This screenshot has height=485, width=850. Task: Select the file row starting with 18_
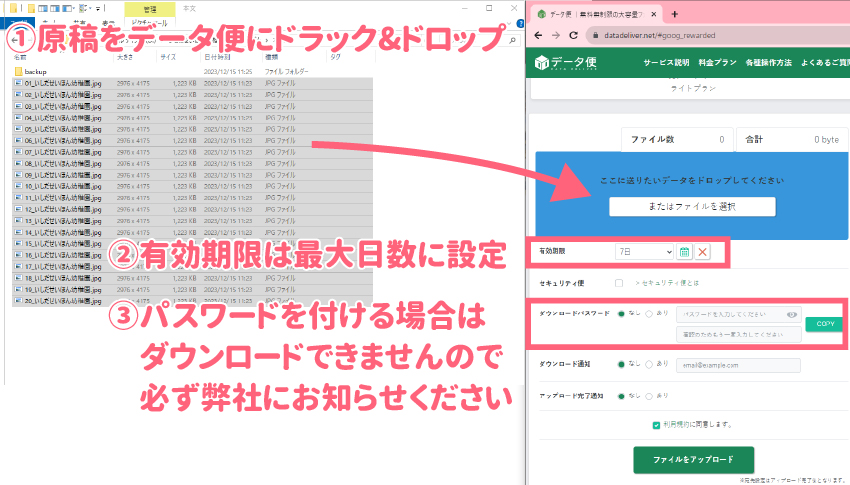(192, 278)
